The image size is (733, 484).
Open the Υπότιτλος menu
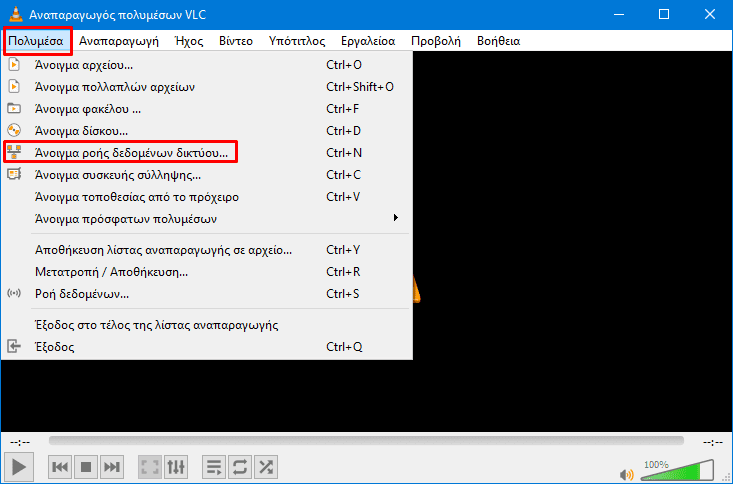297,41
